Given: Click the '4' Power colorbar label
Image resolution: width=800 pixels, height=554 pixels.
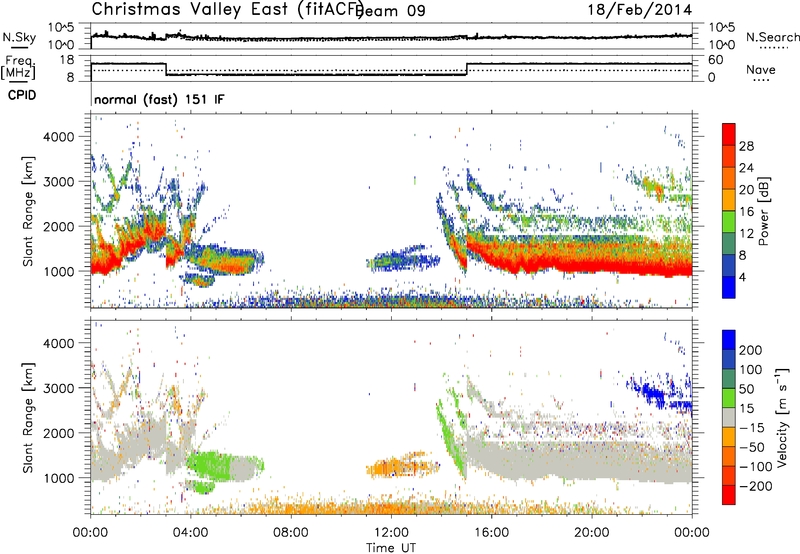Looking at the screenshot, I should [743, 278].
